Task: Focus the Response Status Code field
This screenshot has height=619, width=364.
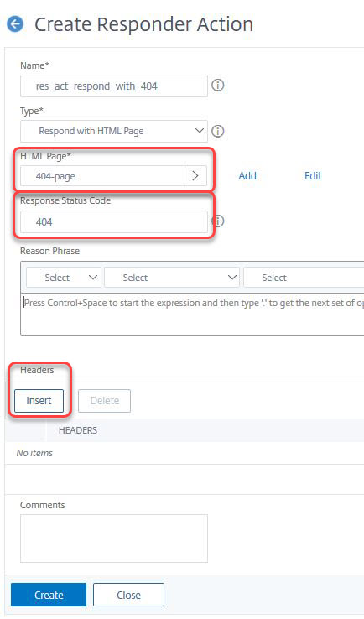Action: (114, 221)
